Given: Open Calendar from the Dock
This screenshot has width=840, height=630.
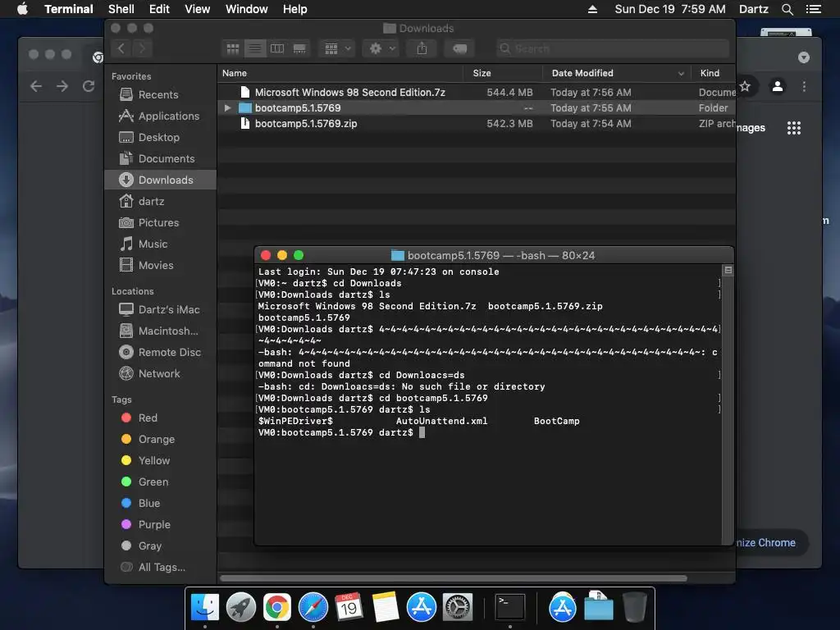Looking at the screenshot, I should pyautogui.click(x=349, y=607).
